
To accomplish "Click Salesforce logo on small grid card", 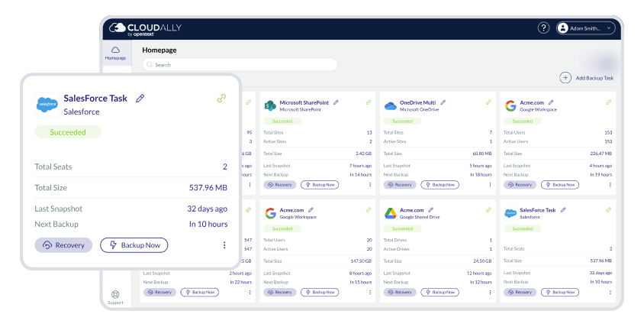I will pyautogui.click(x=510, y=213).
